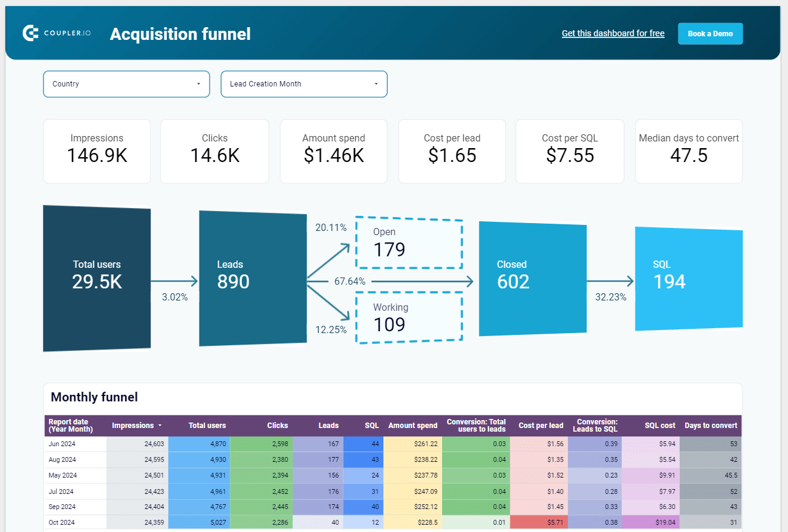Screen dimensions: 788x532
Task: Open the Get this dashboard for free link
Action: click(613, 33)
